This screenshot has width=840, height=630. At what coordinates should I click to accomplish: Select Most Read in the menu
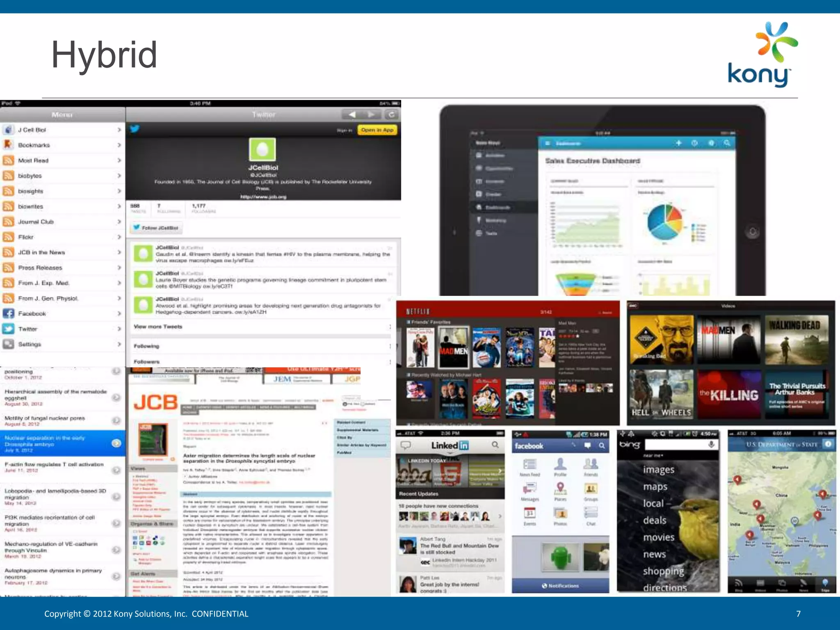[33, 160]
